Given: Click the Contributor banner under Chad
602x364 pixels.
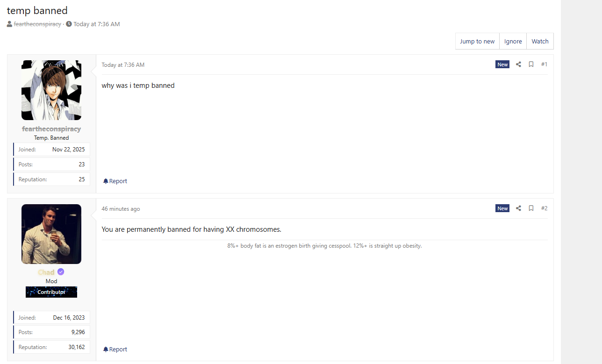Looking at the screenshot, I should point(51,292).
